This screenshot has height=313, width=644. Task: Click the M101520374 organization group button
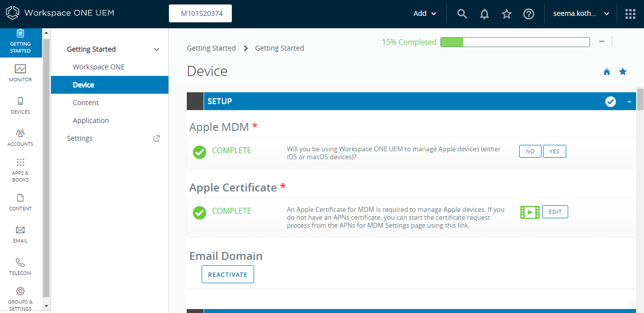[201, 13]
